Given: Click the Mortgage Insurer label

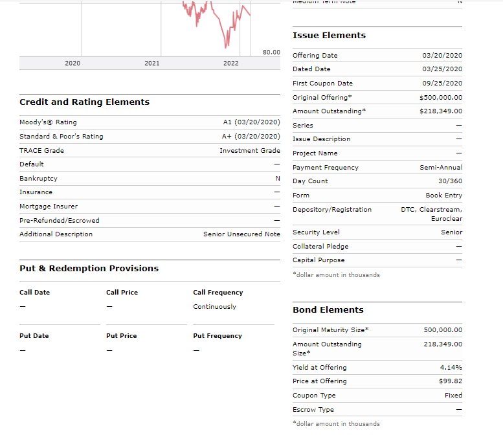Looking at the screenshot, I should coord(49,207).
